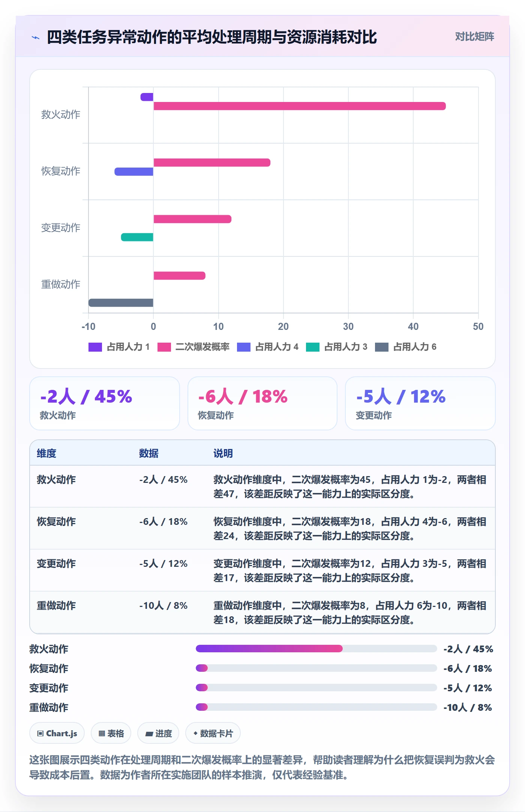525x812 pixels.
Task: Click the 救火动作 progress bar
Action: pyautogui.click(x=316, y=649)
